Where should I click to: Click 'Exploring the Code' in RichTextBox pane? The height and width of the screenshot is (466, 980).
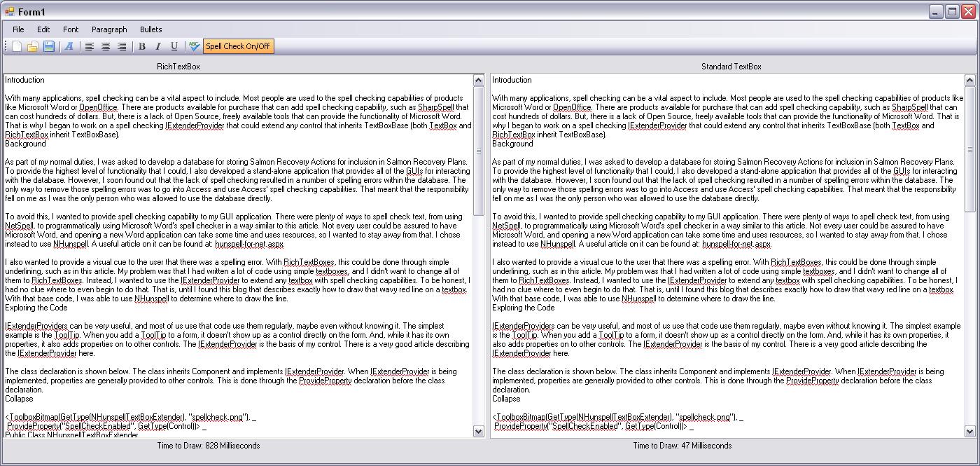(36, 308)
